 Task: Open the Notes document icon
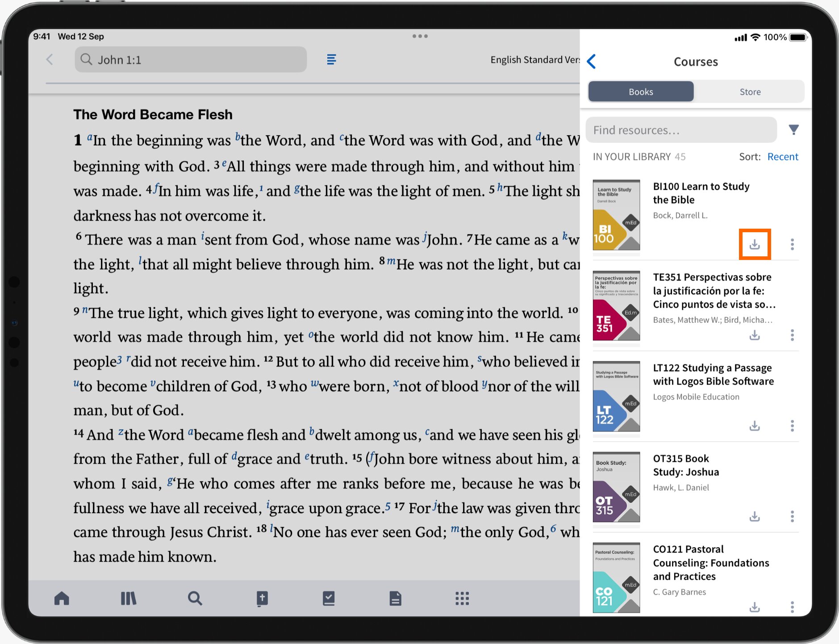[x=395, y=598]
